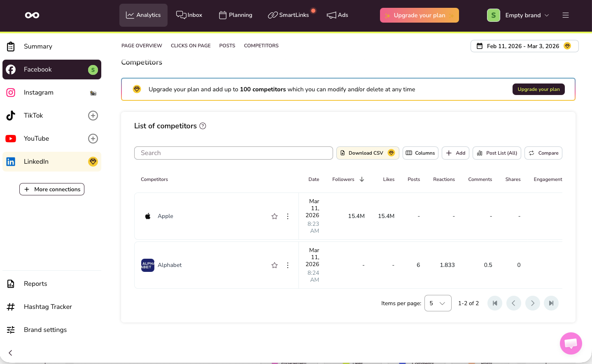The width and height of the screenshot is (592, 364).
Task: Toggle the favorite star for Alphabet
Action: [275, 265]
